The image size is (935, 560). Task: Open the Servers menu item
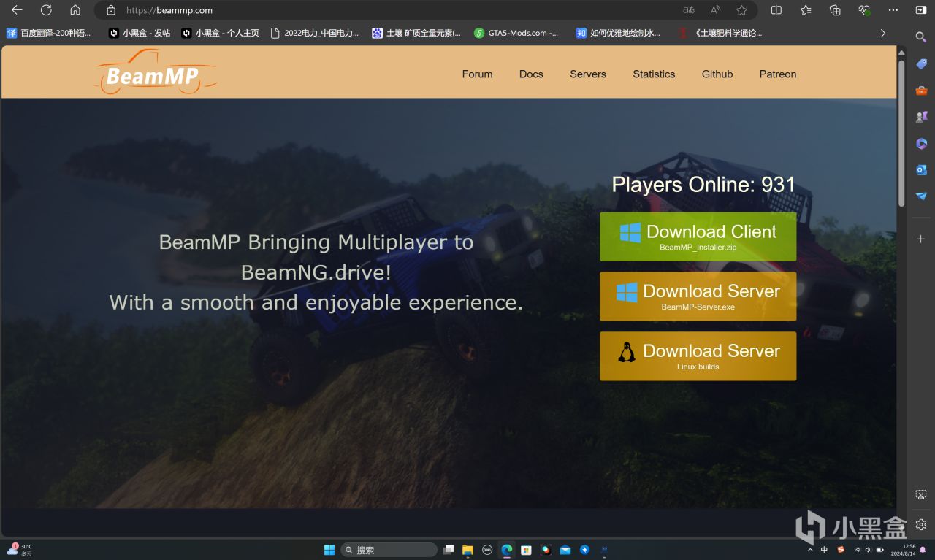coord(588,74)
